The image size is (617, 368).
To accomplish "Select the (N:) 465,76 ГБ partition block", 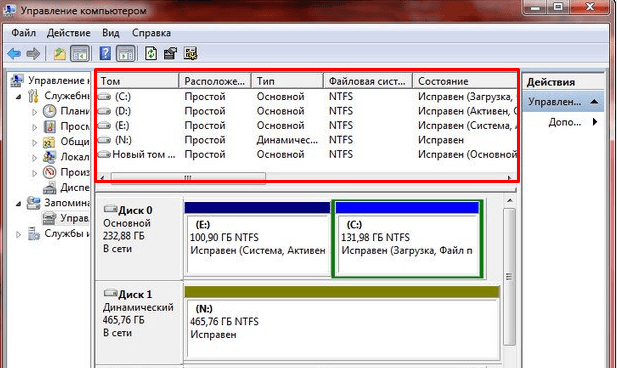I will click(x=342, y=323).
